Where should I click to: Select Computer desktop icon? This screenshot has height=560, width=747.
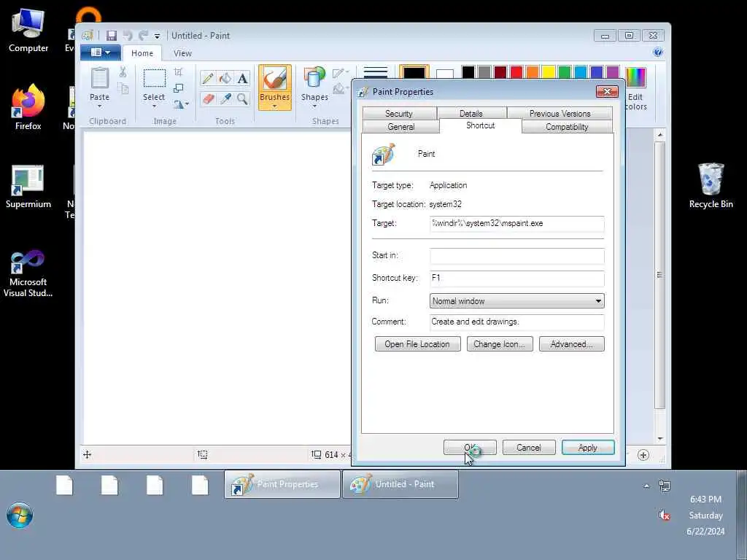(x=28, y=30)
